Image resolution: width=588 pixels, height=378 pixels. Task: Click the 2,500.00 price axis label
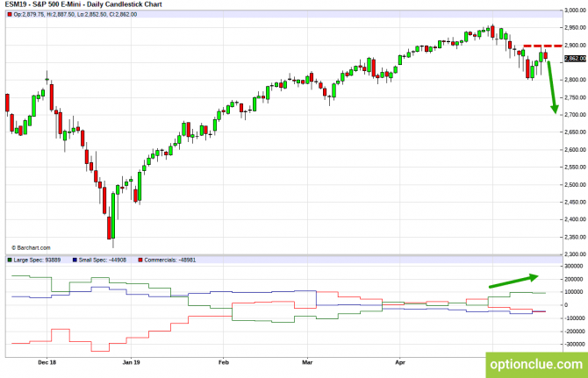pyautogui.click(x=575, y=185)
